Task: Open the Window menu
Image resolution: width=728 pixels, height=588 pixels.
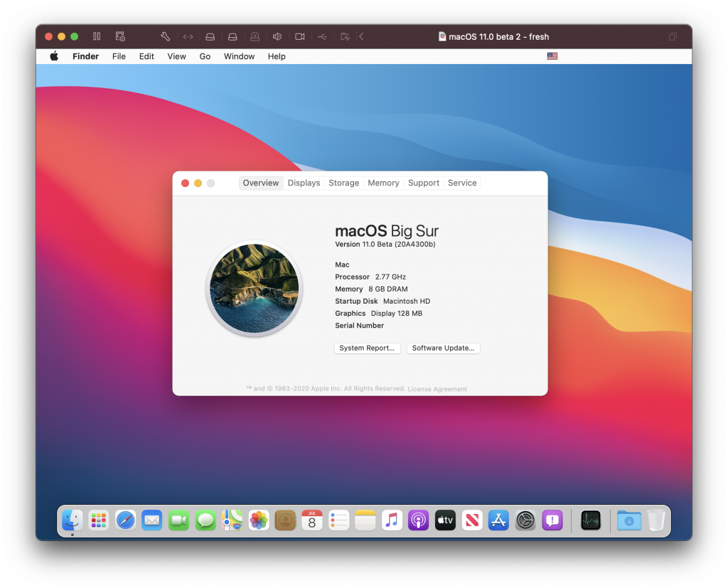Action: (x=239, y=56)
